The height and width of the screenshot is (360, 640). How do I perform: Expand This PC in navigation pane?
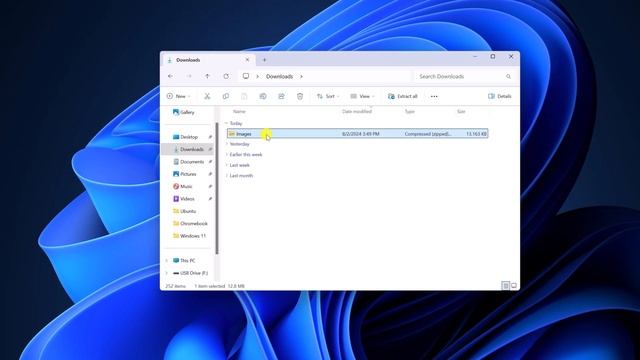(x=167, y=260)
